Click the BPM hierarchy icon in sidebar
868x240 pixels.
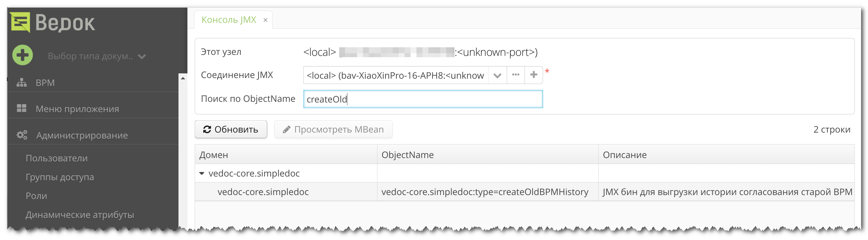pos(21,83)
